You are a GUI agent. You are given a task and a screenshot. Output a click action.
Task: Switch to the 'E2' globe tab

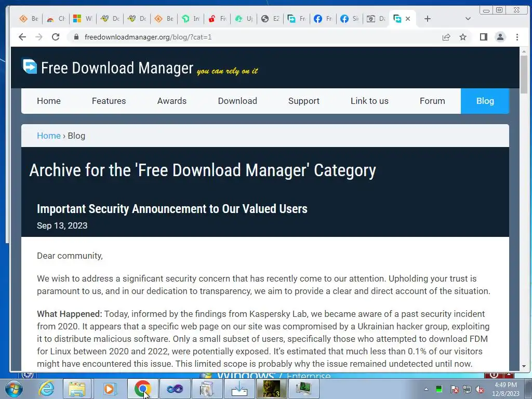(270, 19)
